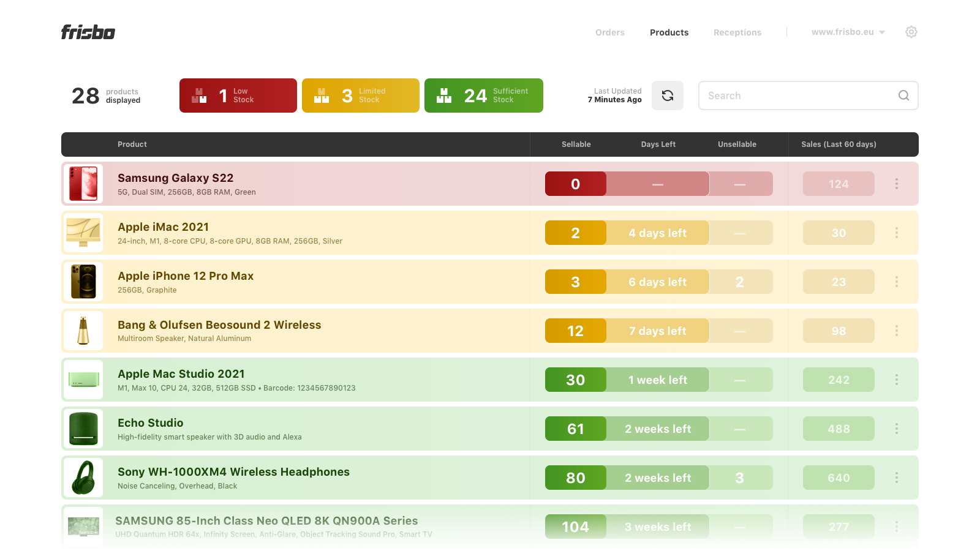This screenshot has height=551, width=980.
Task: Click the frisbo logo
Action: pos(88,32)
